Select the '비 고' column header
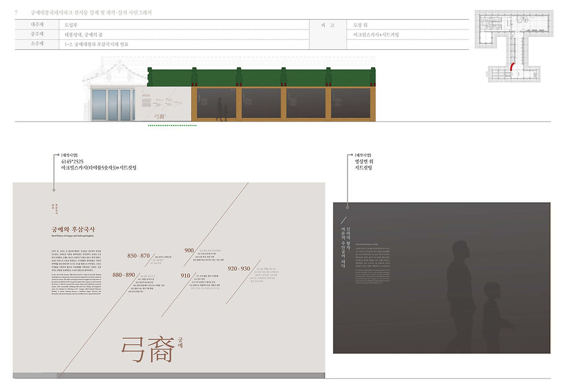Screen dimensions: 568x392 click(328, 25)
